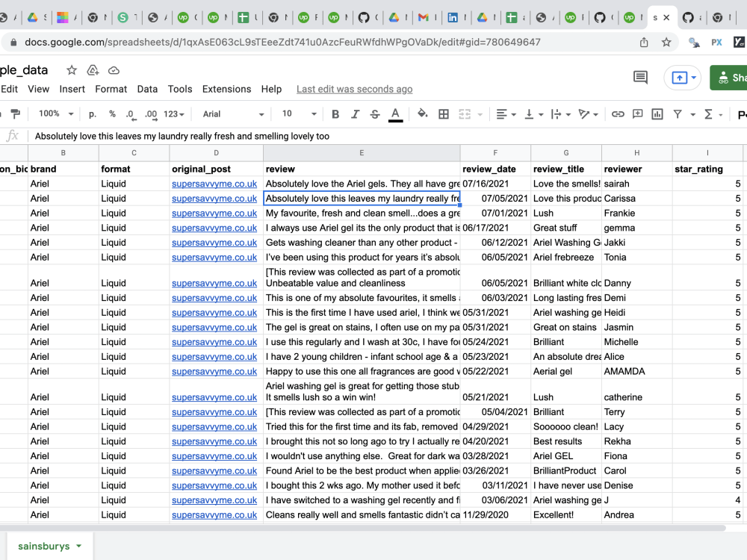Select the date cell 11/29/2020
This screenshot has height=560, width=747.
click(495, 514)
